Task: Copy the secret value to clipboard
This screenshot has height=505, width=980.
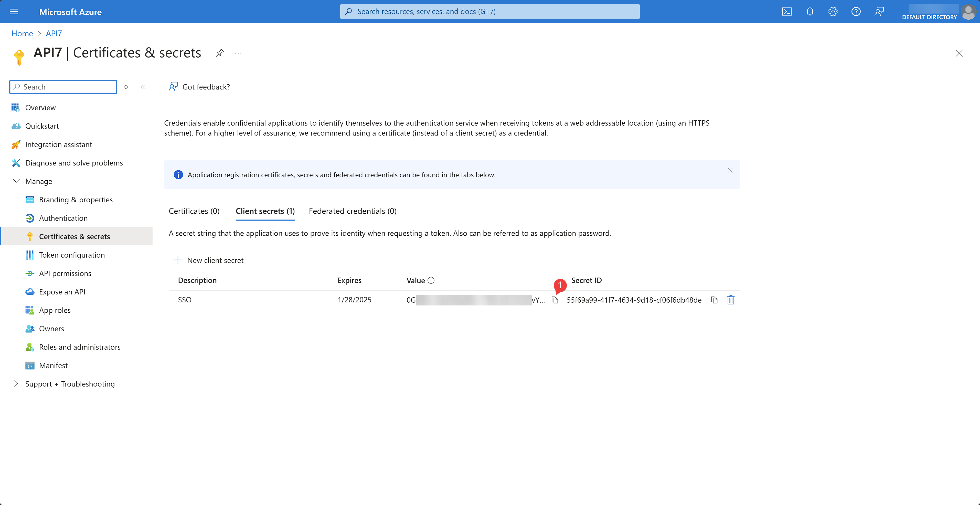Action: (x=555, y=300)
